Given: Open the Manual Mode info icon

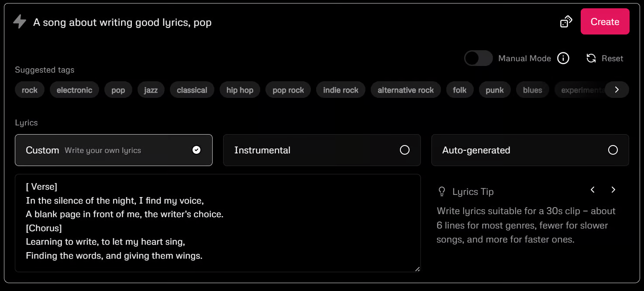Looking at the screenshot, I should pyautogui.click(x=563, y=58).
